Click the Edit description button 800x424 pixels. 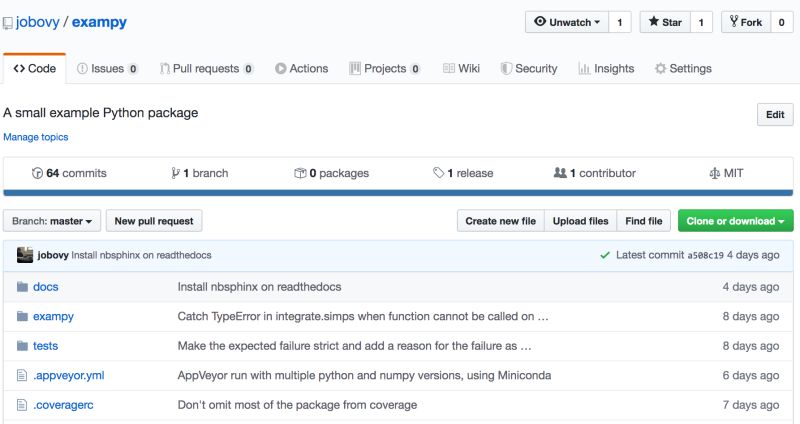pyautogui.click(x=774, y=115)
